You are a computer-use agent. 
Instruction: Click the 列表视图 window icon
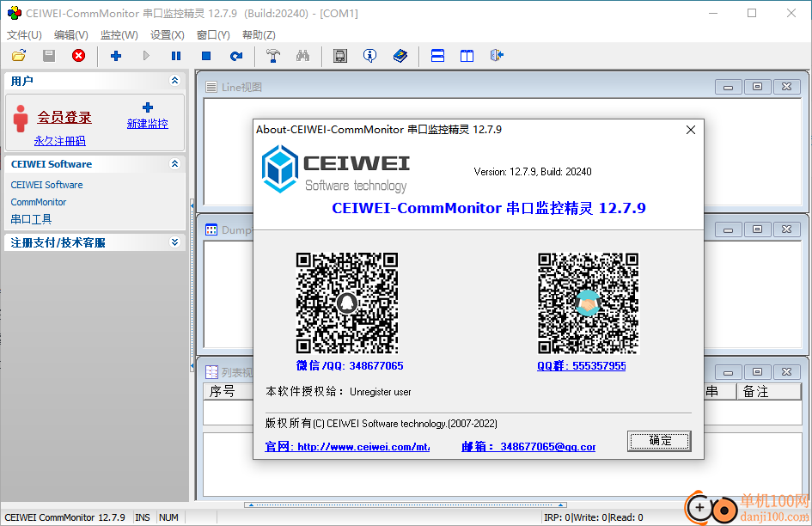pos(211,371)
